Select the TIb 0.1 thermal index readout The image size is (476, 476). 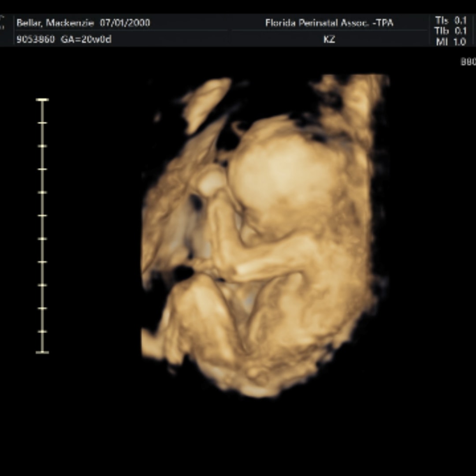(x=450, y=31)
